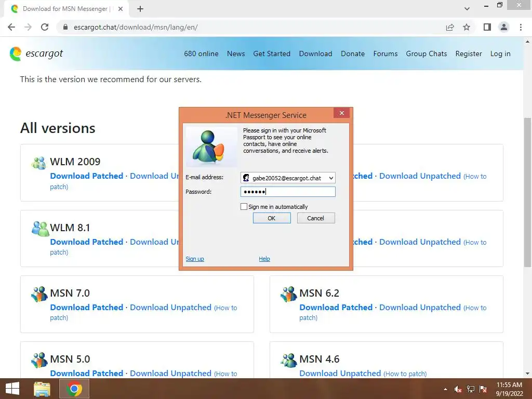Open File Explorer from the taskbar
The image size is (532, 399).
tap(42, 389)
